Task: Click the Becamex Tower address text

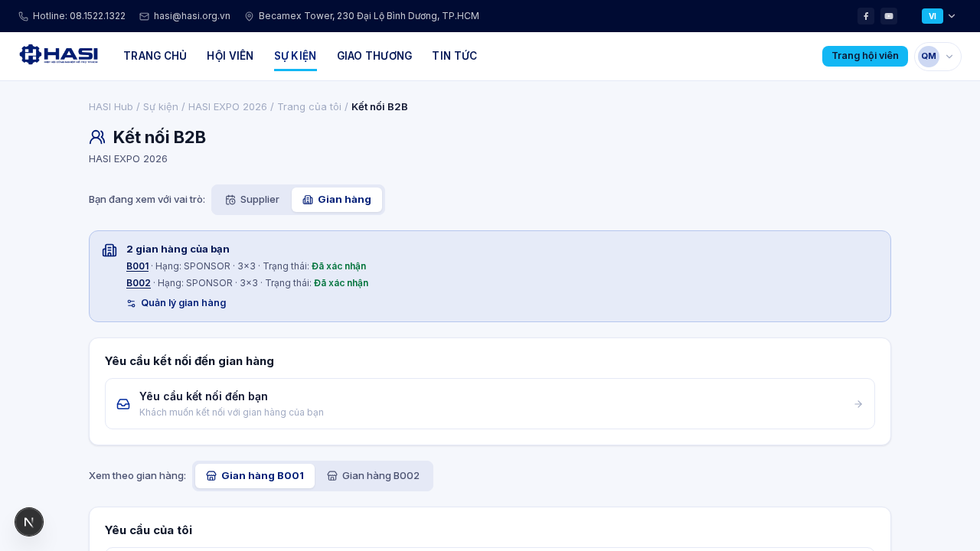Action: (369, 16)
